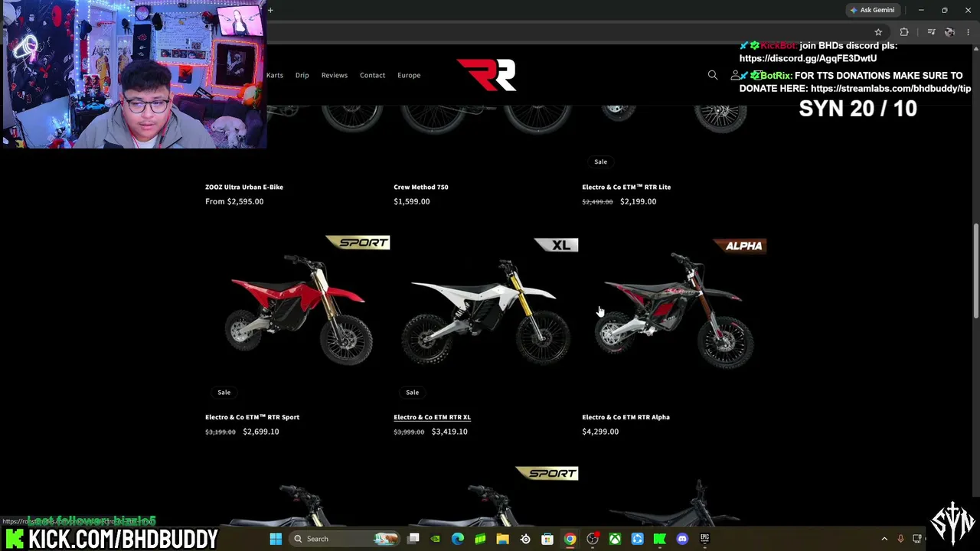Click the red RTR Sport bike image
Image resolution: width=980 pixels, height=551 pixels.
point(299,310)
